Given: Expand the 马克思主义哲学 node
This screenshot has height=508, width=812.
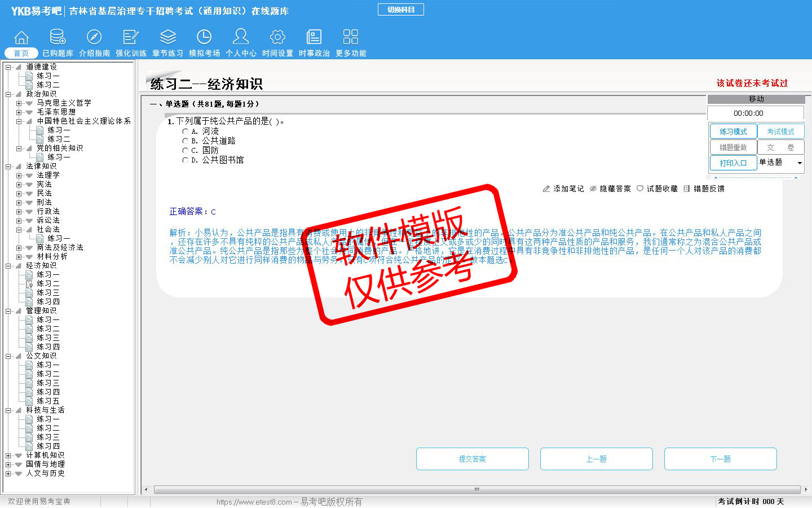Looking at the screenshot, I should click(x=19, y=103).
